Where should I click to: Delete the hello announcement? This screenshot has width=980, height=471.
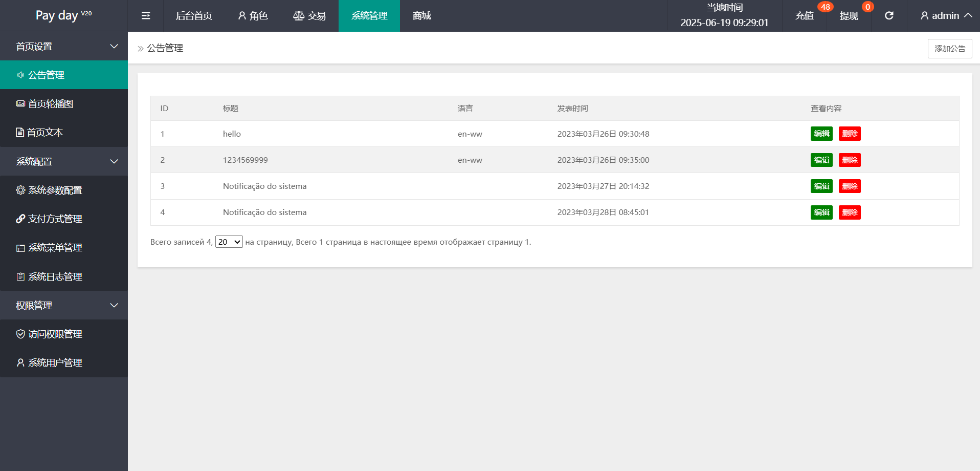pyautogui.click(x=850, y=134)
